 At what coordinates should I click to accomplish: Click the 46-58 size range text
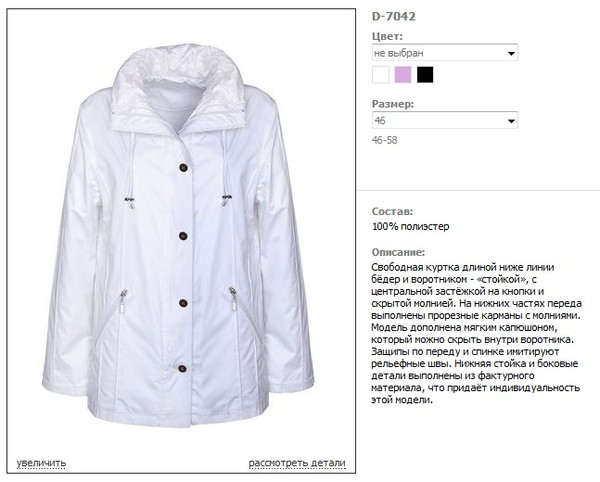(384, 140)
